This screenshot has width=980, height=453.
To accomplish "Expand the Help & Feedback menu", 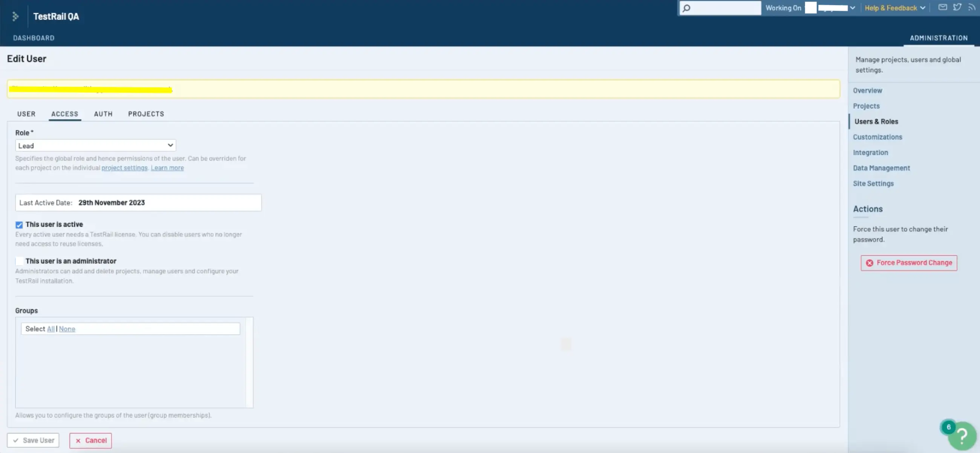I will click(895, 8).
